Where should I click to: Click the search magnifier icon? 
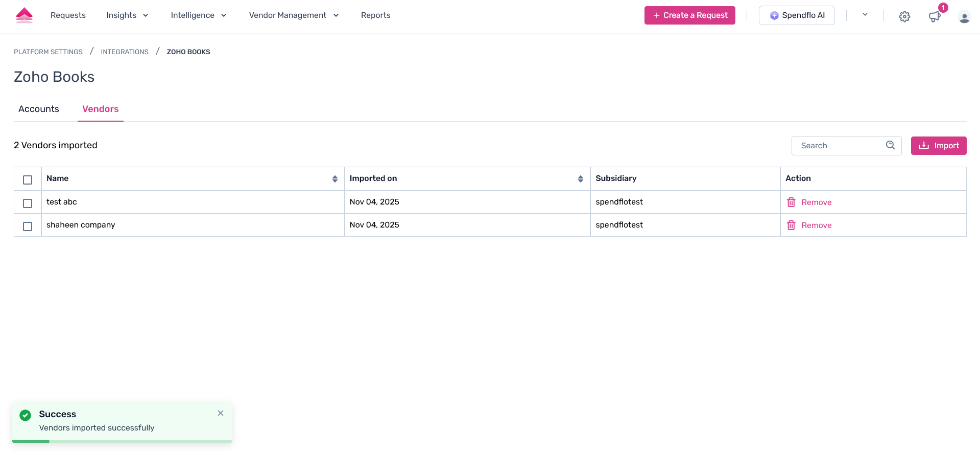[890, 145]
